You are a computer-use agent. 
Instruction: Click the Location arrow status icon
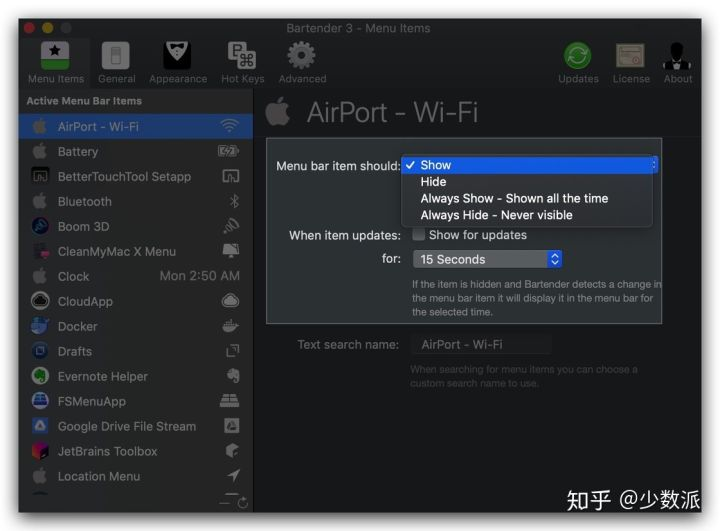[234, 475]
